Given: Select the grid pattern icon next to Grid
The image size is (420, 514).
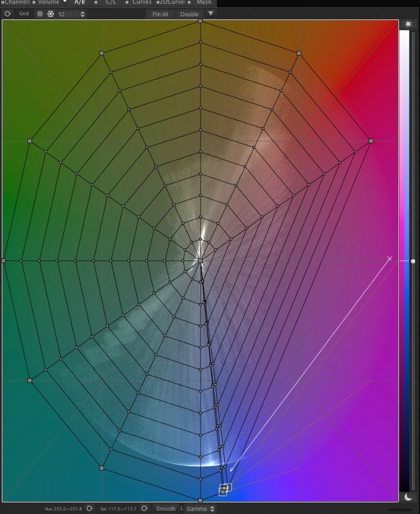Looking at the screenshot, I should [40, 14].
